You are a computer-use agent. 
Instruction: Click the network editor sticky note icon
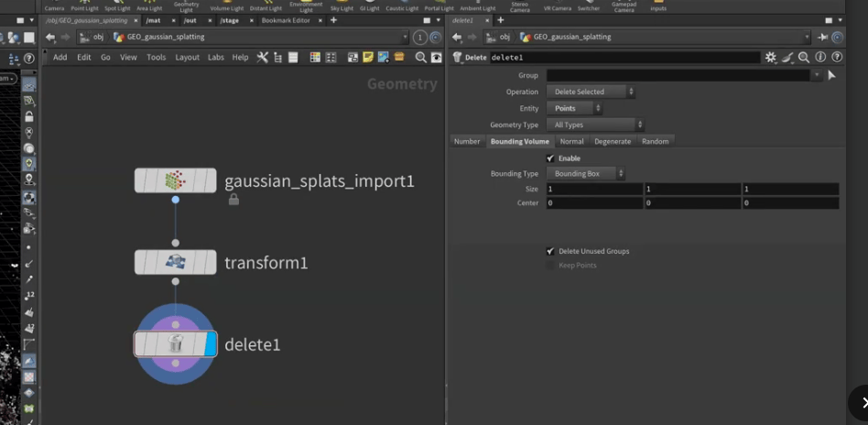pos(368,57)
